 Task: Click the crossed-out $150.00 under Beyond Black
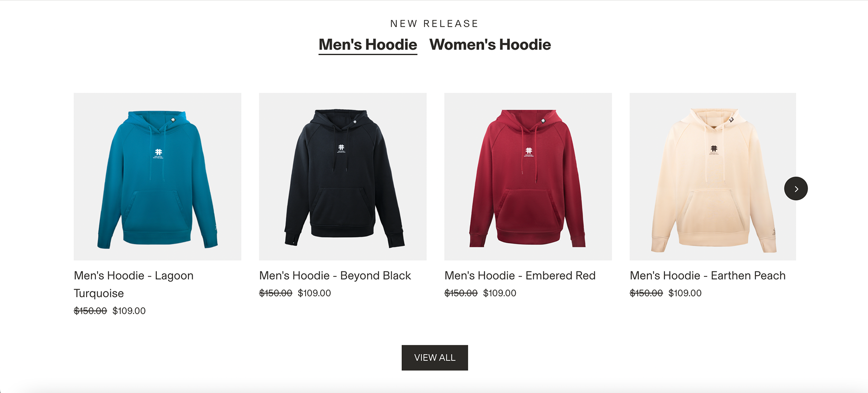(276, 293)
